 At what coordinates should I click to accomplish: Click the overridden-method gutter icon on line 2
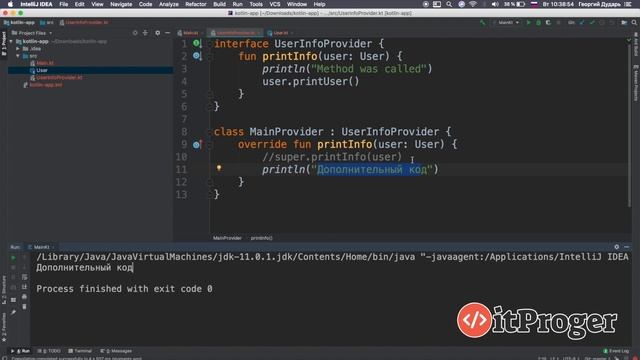(x=197, y=56)
